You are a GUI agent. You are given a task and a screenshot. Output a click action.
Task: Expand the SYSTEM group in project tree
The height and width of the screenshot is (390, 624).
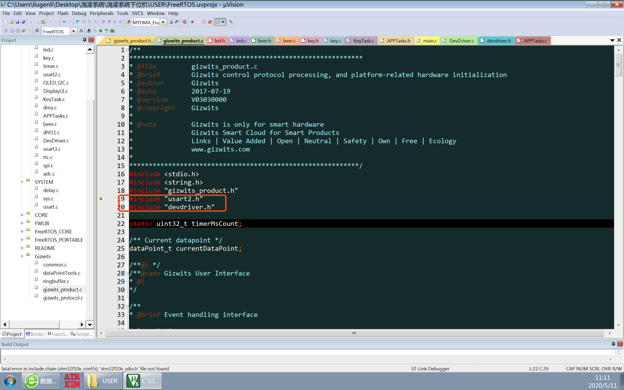(22, 182)
